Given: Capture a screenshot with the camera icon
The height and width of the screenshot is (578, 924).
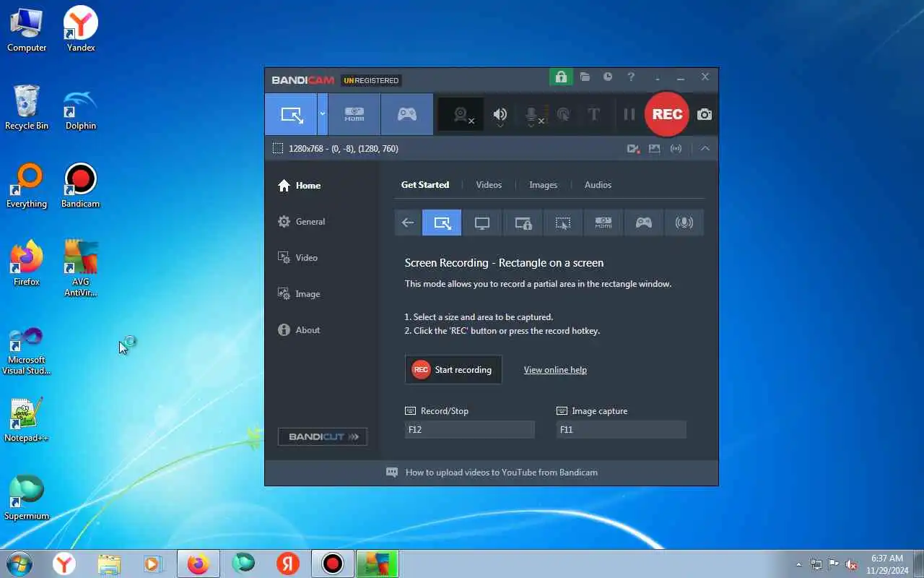Looking at the screenshot, I should (x=705, y=114).
